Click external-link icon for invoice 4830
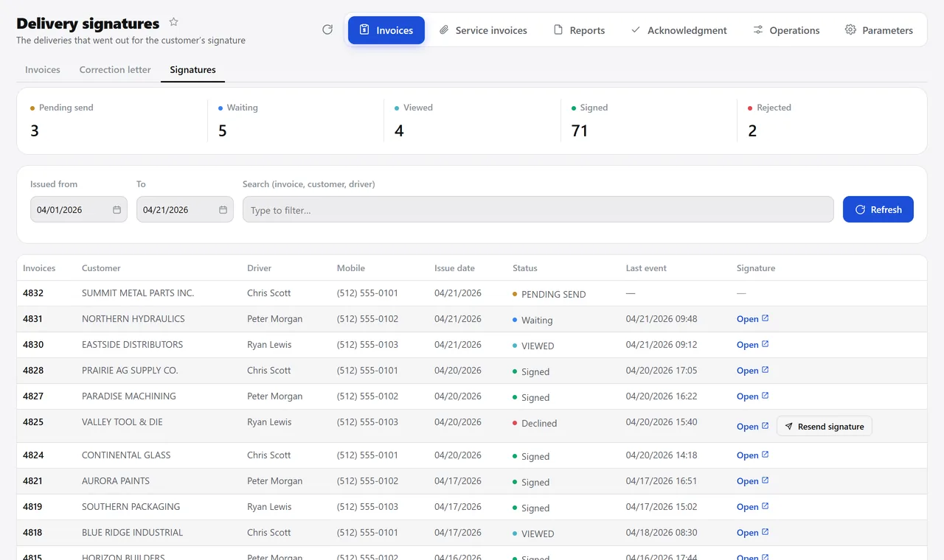This screenshot has width=944, height=560. tap(766, 344)
